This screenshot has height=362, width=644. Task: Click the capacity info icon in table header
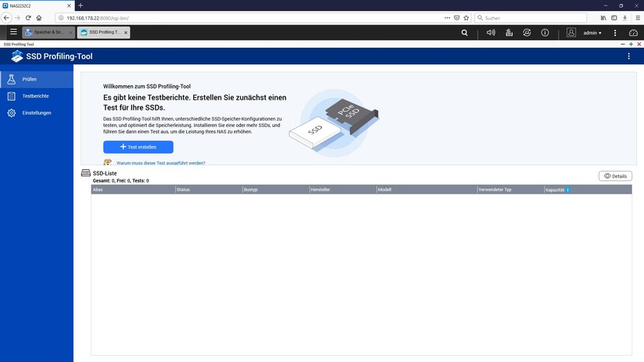pyautogui.click(x=568, y=190)
